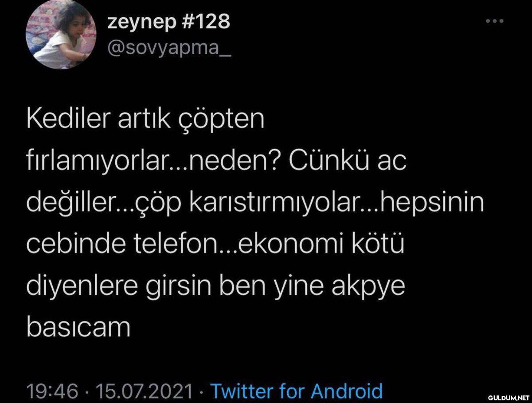Open the Twitter for Android source link

(x=296, y=391)
